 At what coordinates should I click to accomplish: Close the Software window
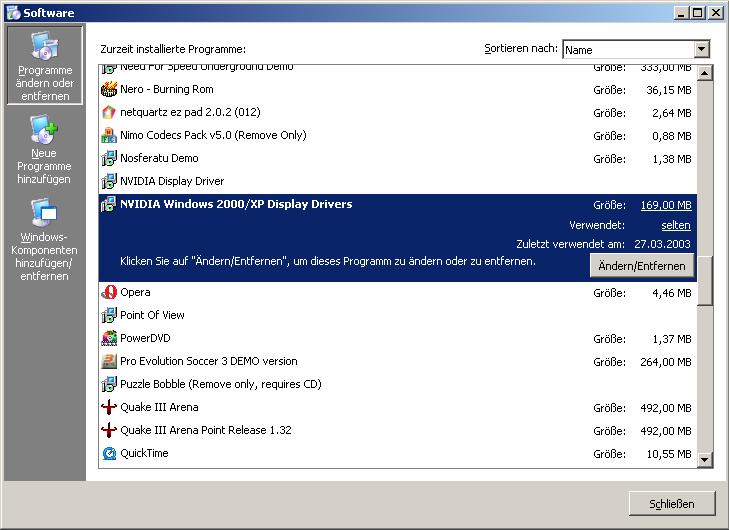point(716,13)
